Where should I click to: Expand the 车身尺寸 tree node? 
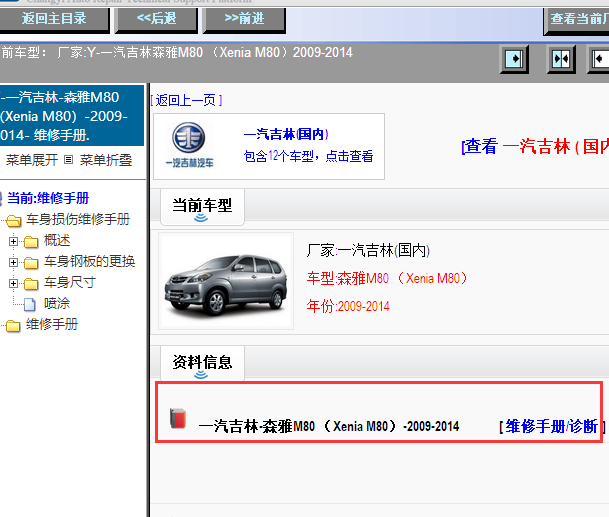pyautogui.click(x=14, y=284)
